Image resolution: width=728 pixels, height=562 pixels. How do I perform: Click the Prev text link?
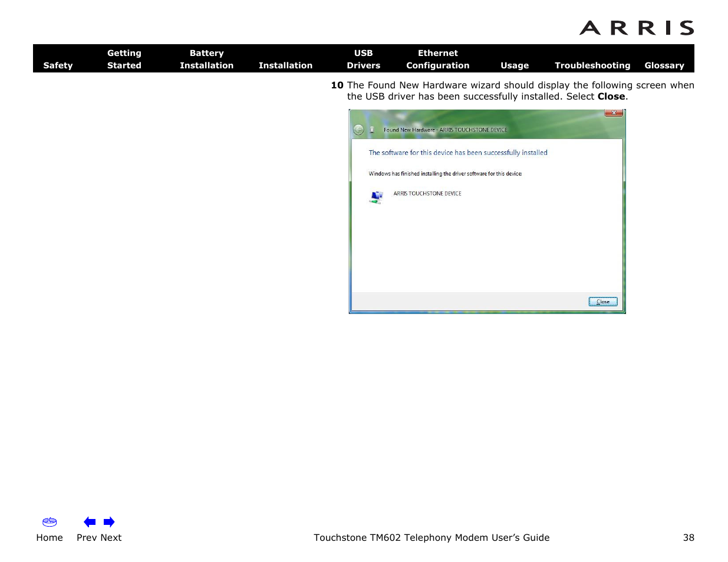click(87, 537)
